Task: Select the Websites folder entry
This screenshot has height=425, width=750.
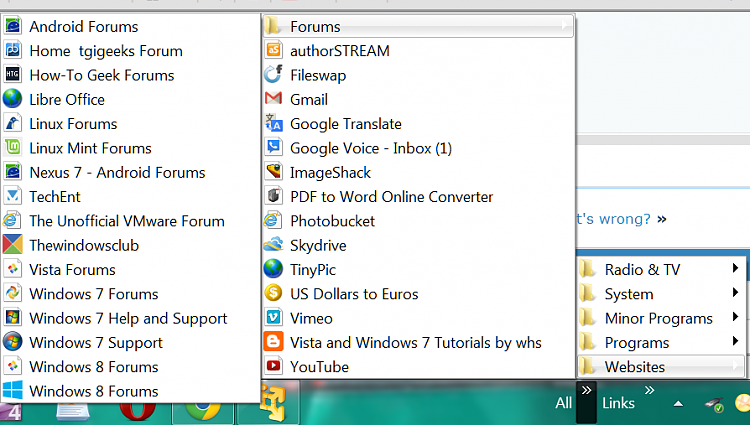Action: click(661, 367)
